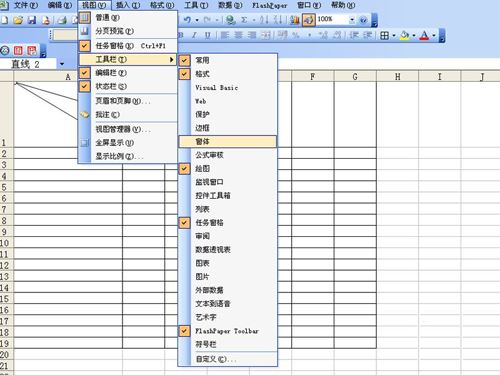Toggle the 任务窗格 checkbox in the View menu

[85, 46]
